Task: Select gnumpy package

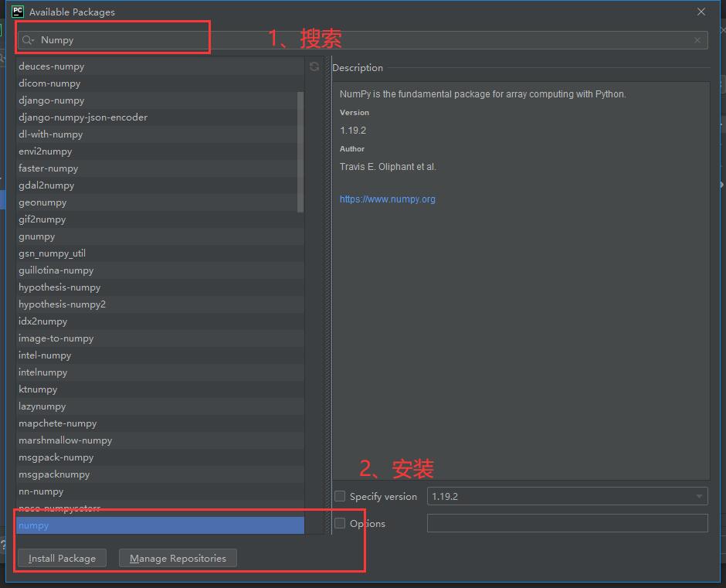Action: pyautogui.click(x=160, y=236)
